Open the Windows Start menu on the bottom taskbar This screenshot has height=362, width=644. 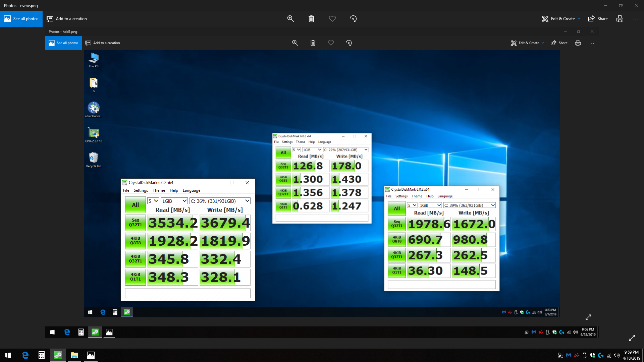[x=8, y=355]
